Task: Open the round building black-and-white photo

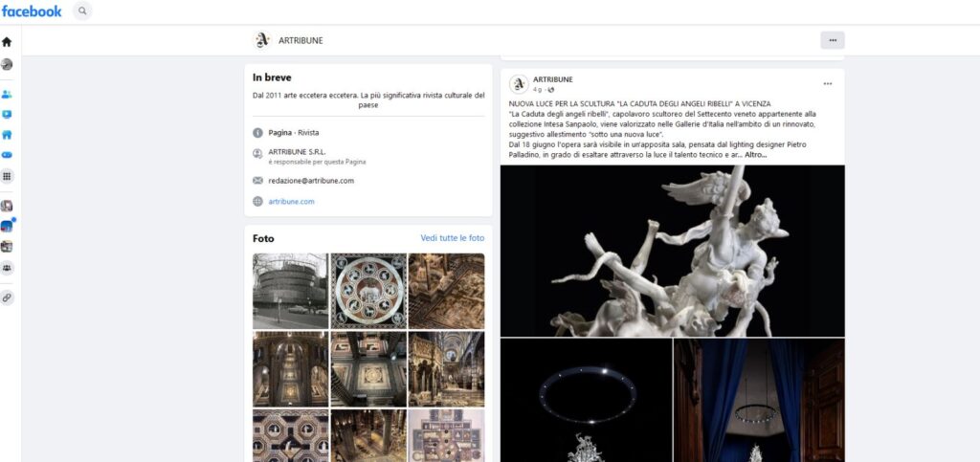Action: [290, 291]
